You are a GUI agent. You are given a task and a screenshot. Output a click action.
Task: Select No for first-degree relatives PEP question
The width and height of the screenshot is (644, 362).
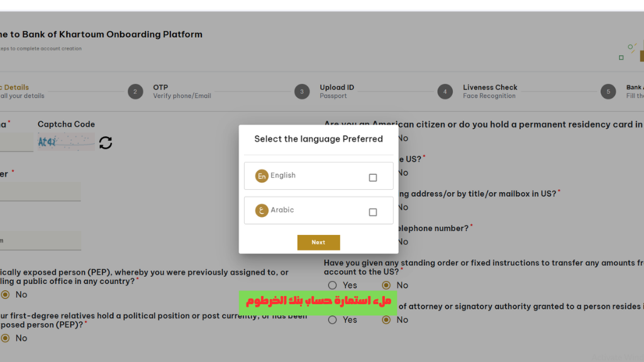[x=5, y=338]
